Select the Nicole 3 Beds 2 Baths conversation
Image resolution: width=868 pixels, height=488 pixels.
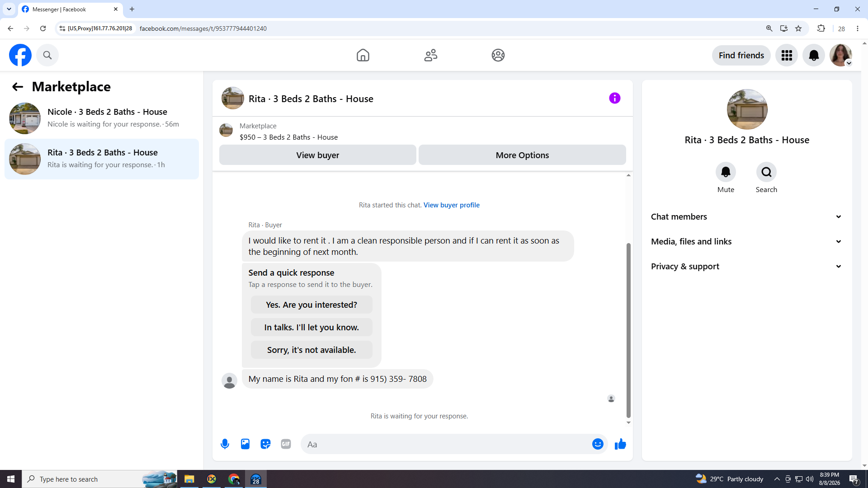(x=102, y=118)
